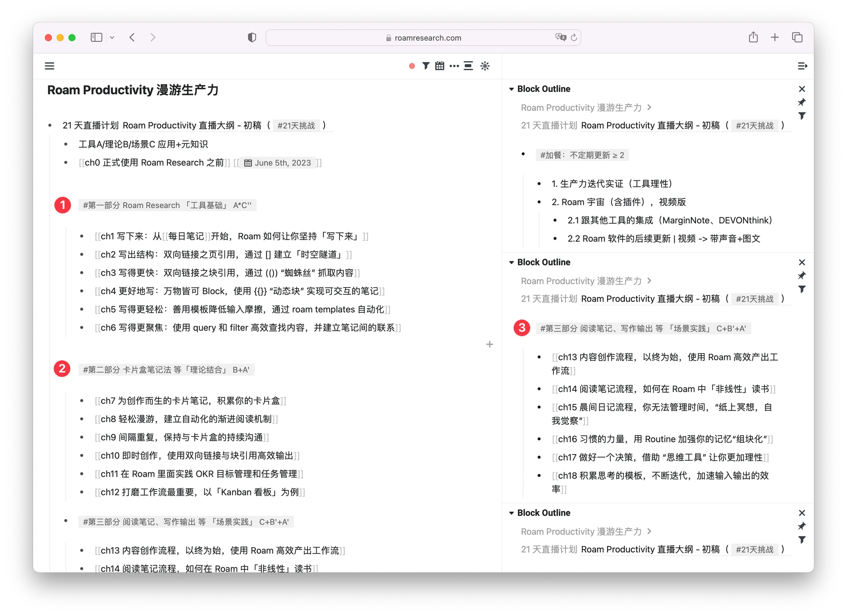
Task: Click the translate icon in address bar
Action: point(561,37)
